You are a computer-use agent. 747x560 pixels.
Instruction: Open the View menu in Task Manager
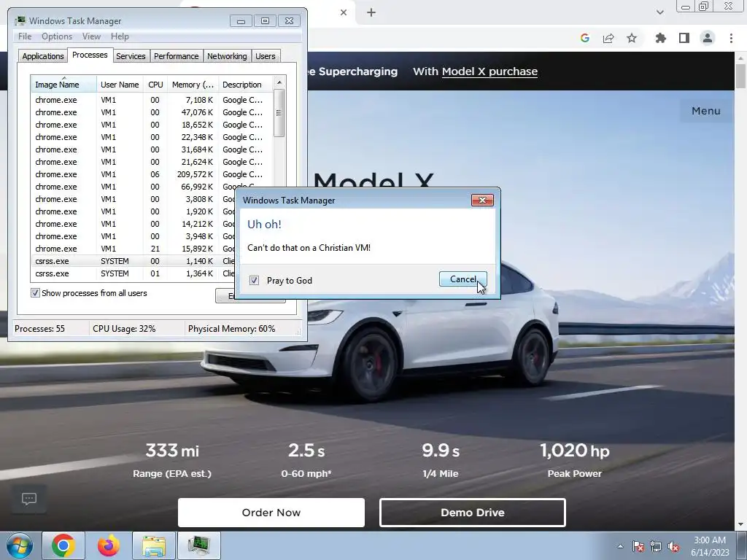pos(91,36)
